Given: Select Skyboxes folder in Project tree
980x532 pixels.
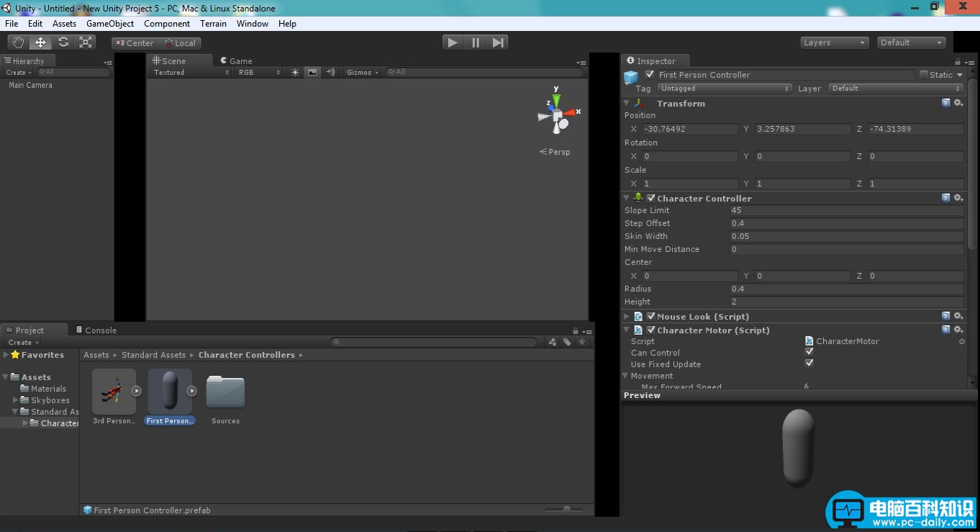Looking at the screenshot, I should click(x=50, y=400).
